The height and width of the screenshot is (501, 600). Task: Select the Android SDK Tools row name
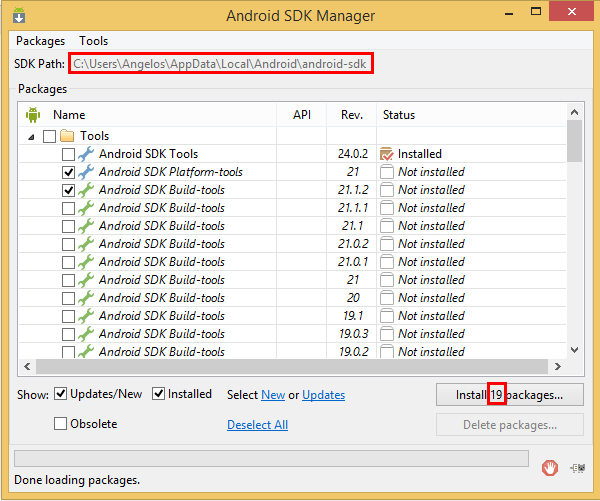[148, 154]
